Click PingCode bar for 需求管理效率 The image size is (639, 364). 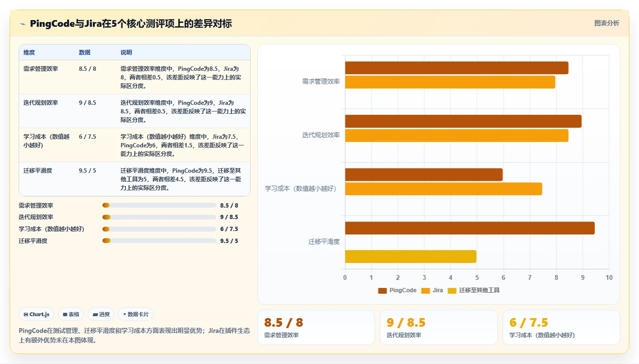coord(457,68)
